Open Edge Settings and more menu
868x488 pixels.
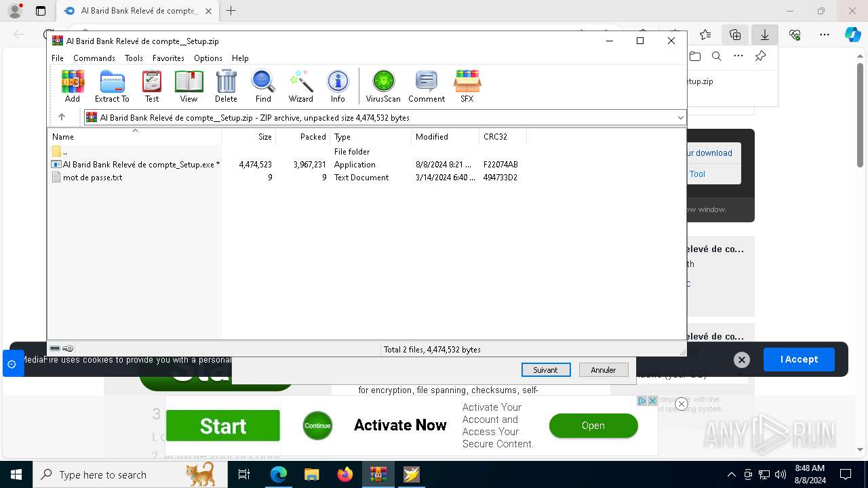[x=825, y=34]
